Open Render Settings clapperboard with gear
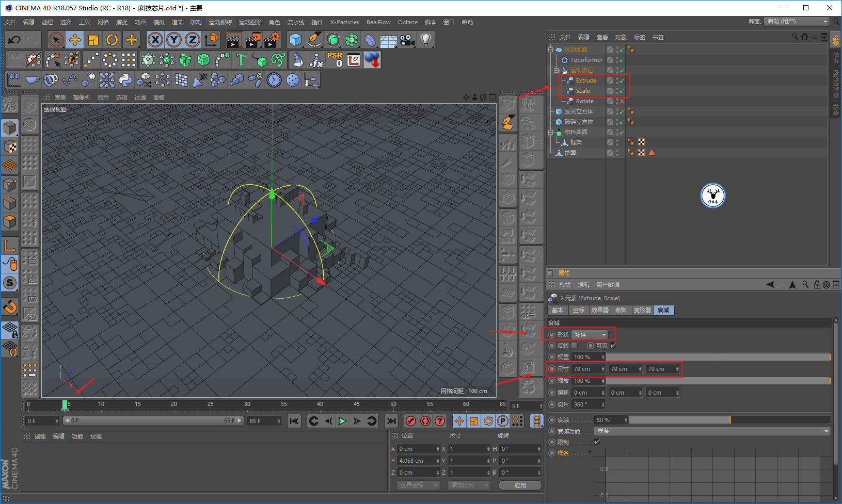Viewport: 842px width, 504px height. pos(272,40)
